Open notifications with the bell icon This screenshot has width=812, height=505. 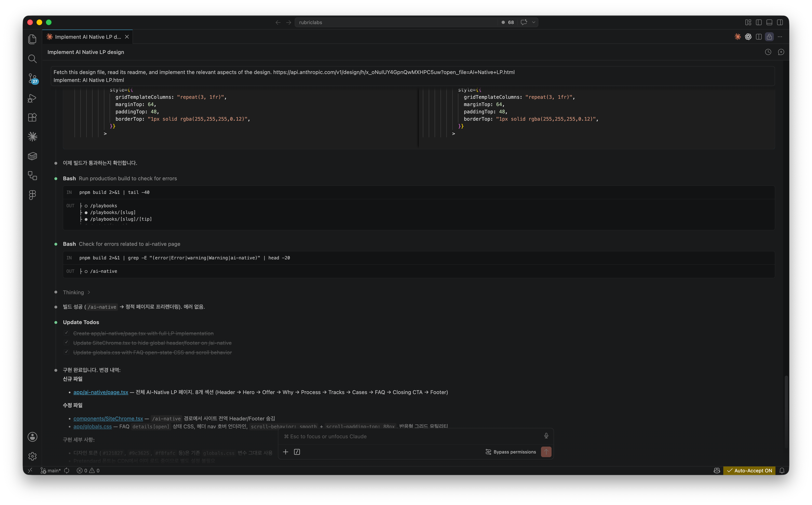(x=782, y=470)
